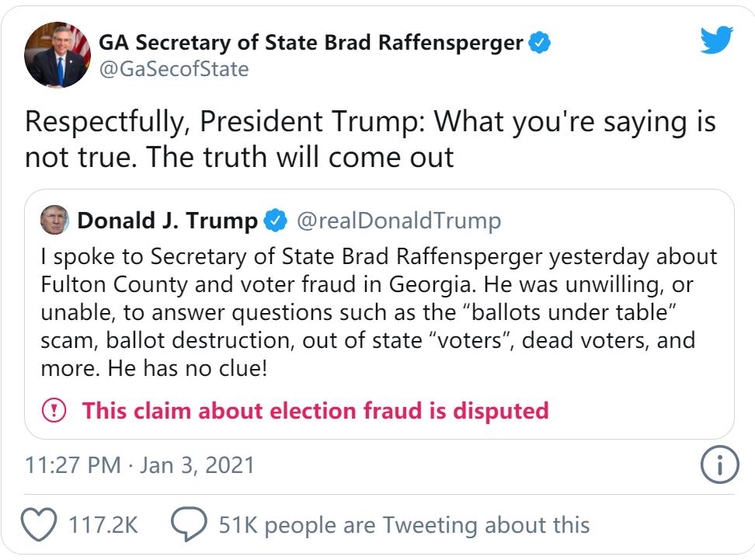755x560 pixels.
Task: Click the Donald J. Trump display name
Action: point(167,221)
